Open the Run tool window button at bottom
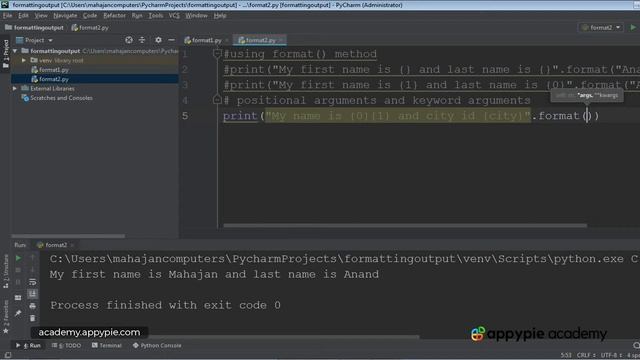The width and height of the screenshot is (640, 360). point(28,345)
